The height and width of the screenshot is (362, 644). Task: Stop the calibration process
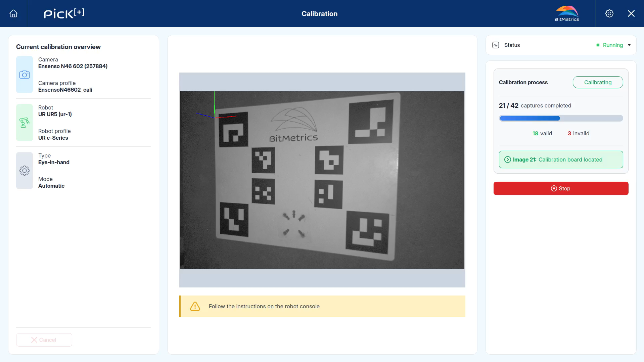(x=561, y=188)
